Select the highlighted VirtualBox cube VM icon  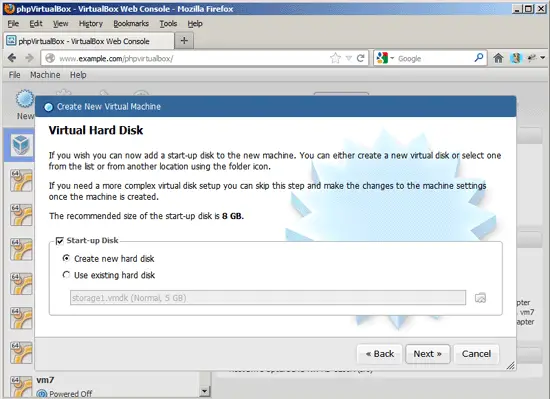click(x=21, y=144)
